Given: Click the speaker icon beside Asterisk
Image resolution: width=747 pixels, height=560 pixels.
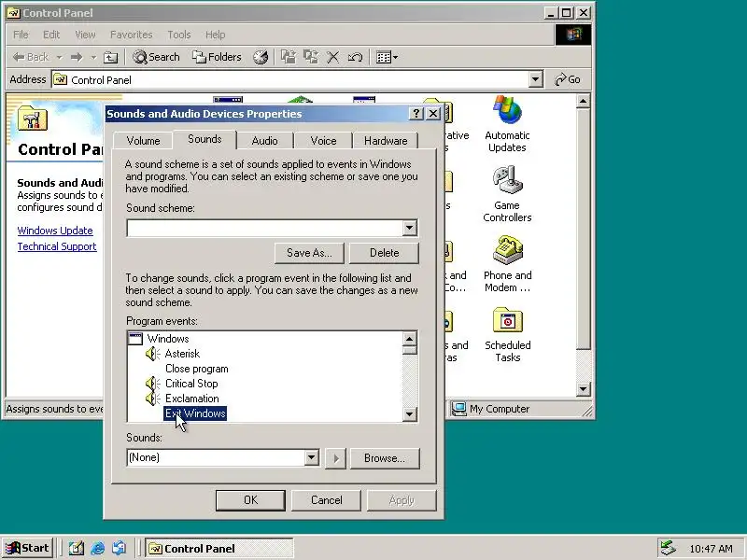Looking at the screenshot, I should click(x=152, y=354).
